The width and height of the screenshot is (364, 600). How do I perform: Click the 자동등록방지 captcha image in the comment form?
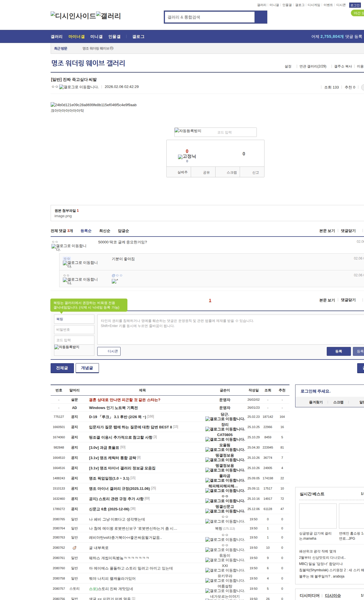[67, 347]
